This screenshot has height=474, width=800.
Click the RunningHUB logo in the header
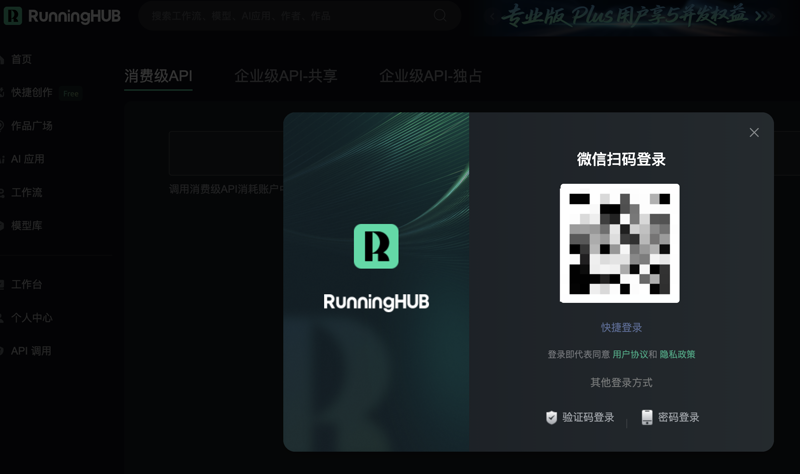pyautogui.click(x=62, y=16)
